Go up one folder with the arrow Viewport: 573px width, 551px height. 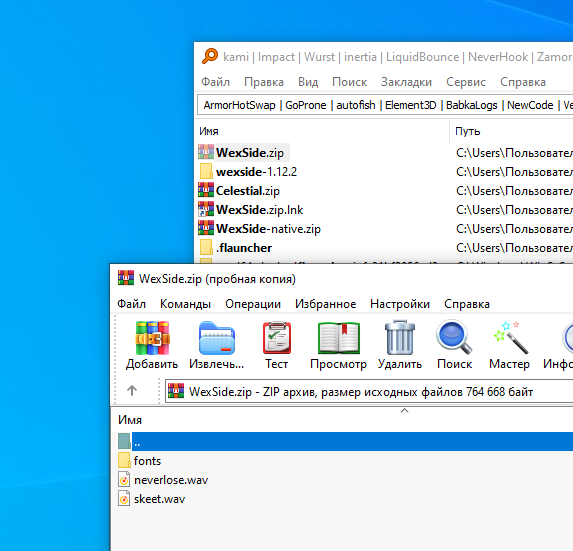click(x=132, y=391)
